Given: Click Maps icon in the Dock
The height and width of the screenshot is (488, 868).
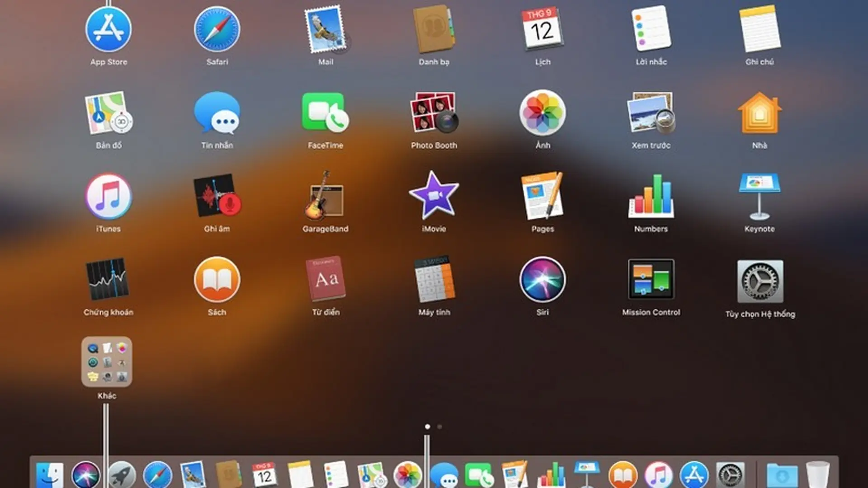Looking at the screenshot, I should tap(372, 475).
